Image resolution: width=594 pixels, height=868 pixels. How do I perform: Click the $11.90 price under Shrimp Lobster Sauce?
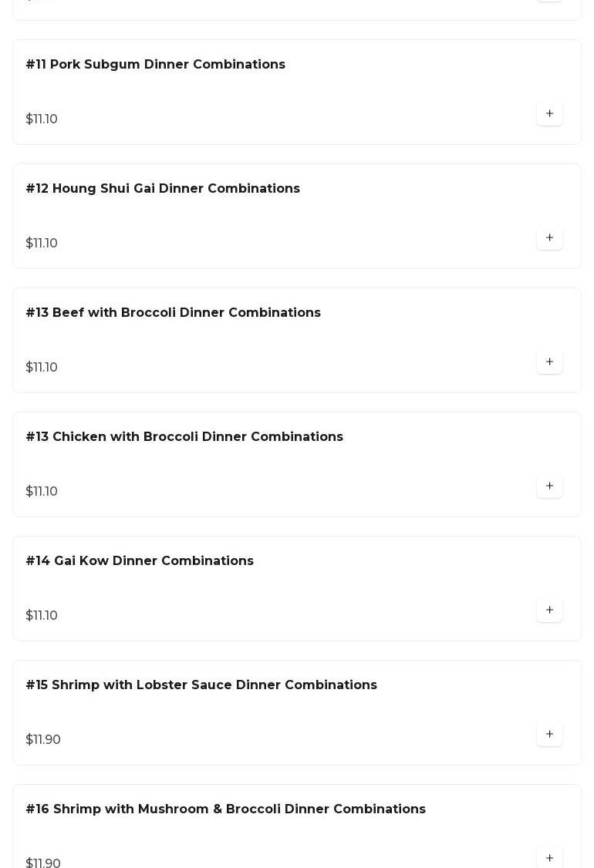[43, 740]
